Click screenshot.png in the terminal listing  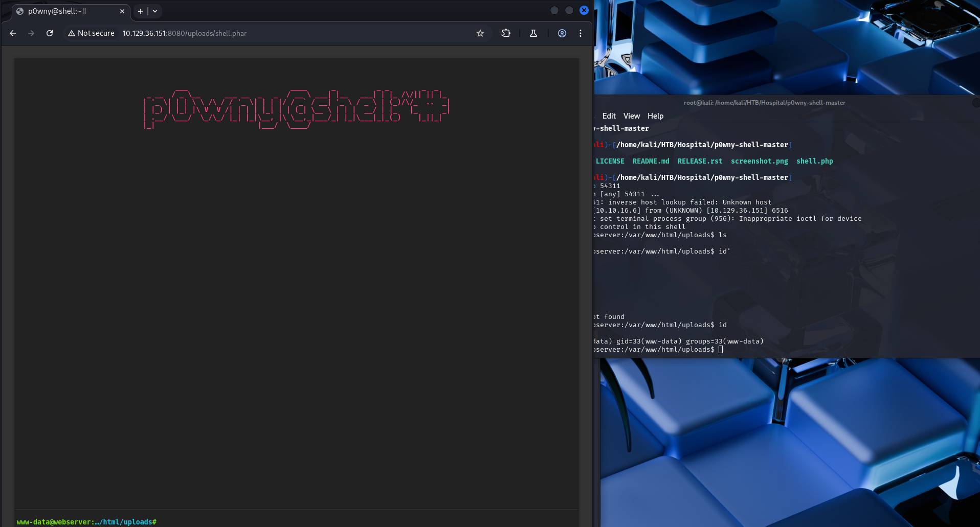pyautogui.click(x=760, y=161)
